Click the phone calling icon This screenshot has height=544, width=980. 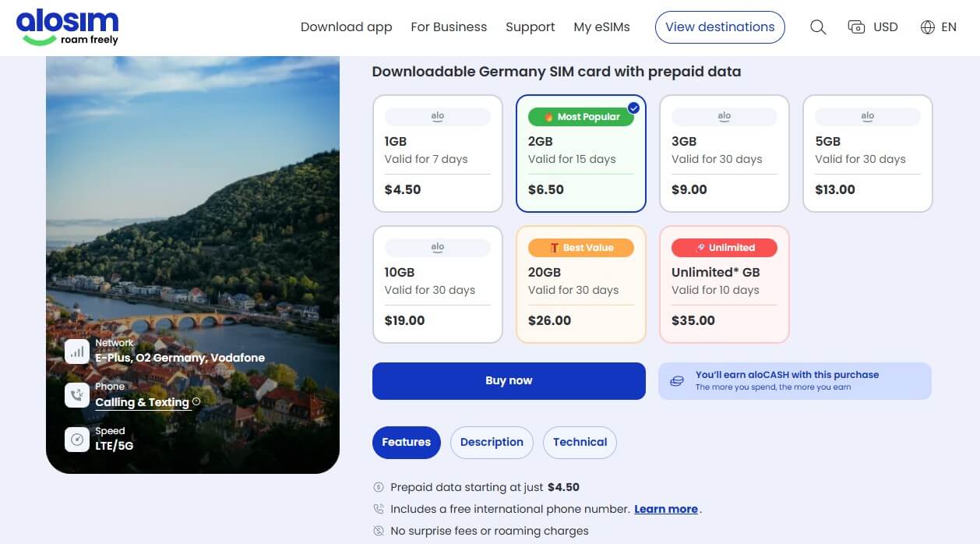point(77,395)
